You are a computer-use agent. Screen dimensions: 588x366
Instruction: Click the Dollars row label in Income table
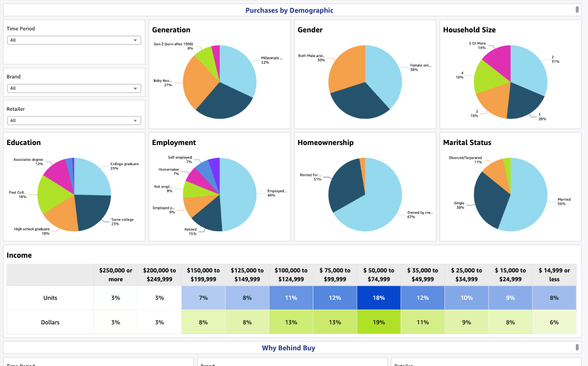click(50, 322)
